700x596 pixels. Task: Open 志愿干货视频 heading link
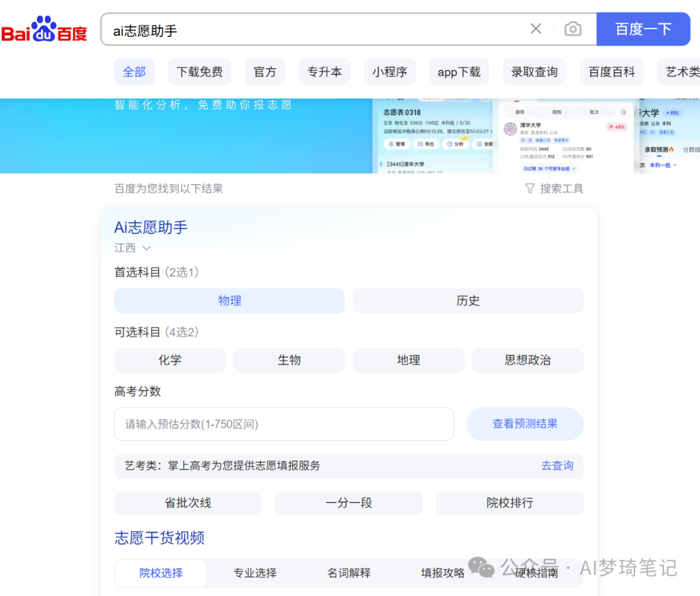click(x=159, y=538)
